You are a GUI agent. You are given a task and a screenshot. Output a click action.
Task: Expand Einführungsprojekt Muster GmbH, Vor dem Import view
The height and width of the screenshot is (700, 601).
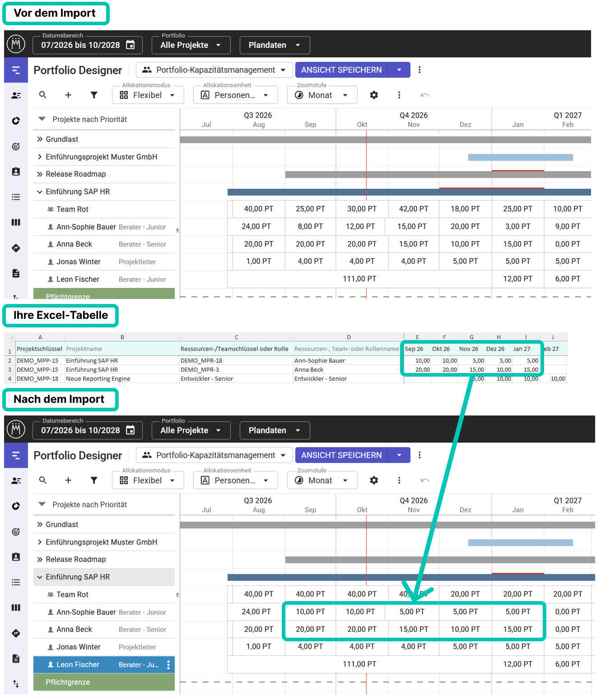point(40,157)
